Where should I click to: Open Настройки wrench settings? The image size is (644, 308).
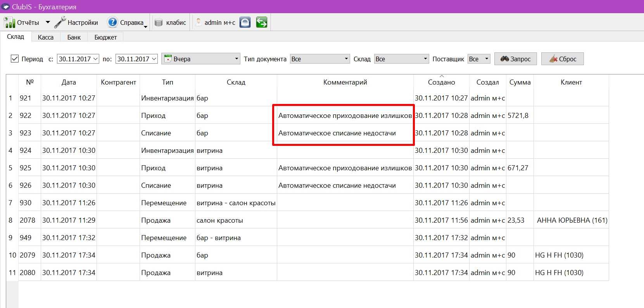pyautogui.click(x=60, y=22)
